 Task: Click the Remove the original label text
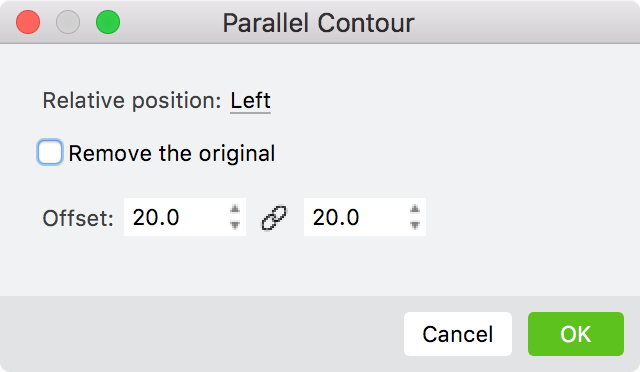point(172,154)
